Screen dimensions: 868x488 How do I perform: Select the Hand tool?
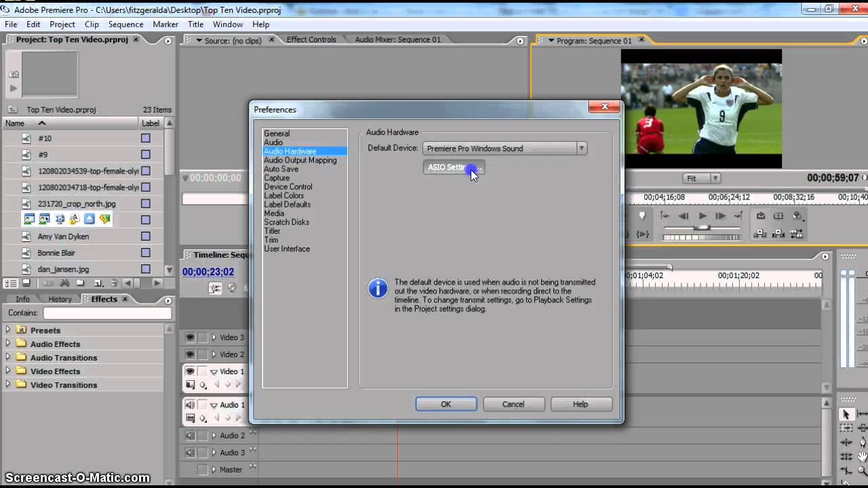coord(863,457)
